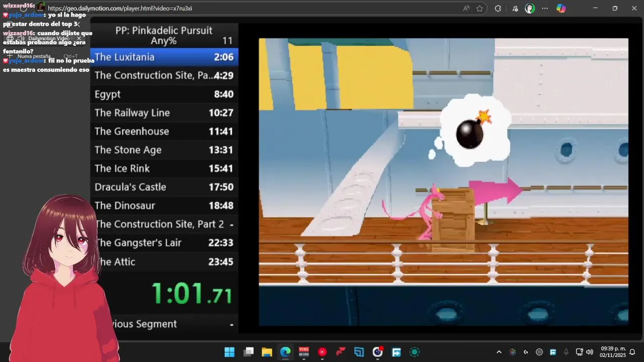
Task: Open the blue square app icon in taskbar
Action: point(359,352)
